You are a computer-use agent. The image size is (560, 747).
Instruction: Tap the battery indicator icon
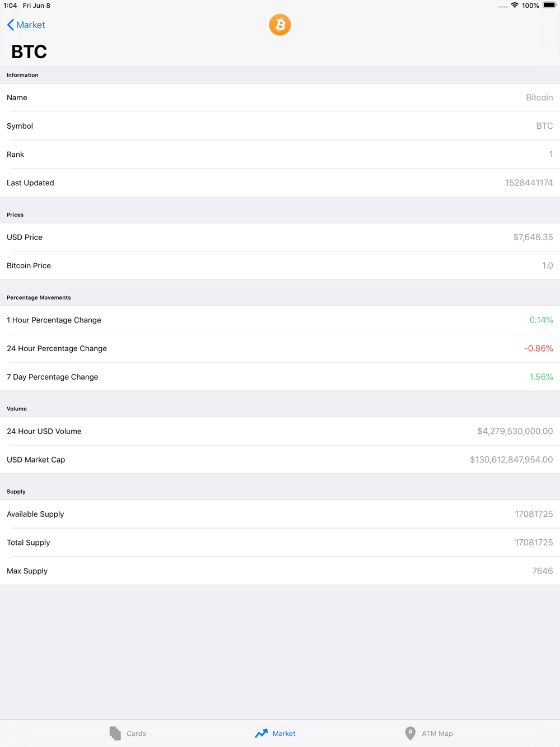click(x=549, y=6)
